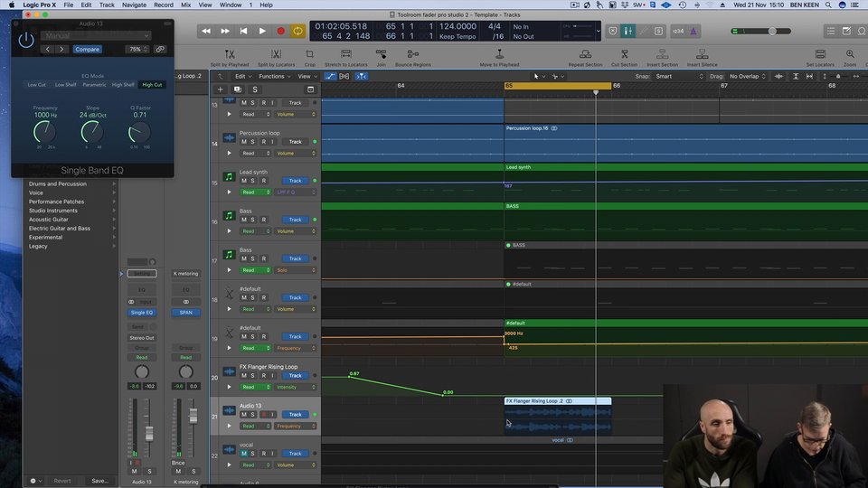The height and width of the screenshot is (488, 868).
Task: Open the File menu
Action: [68, 5]
